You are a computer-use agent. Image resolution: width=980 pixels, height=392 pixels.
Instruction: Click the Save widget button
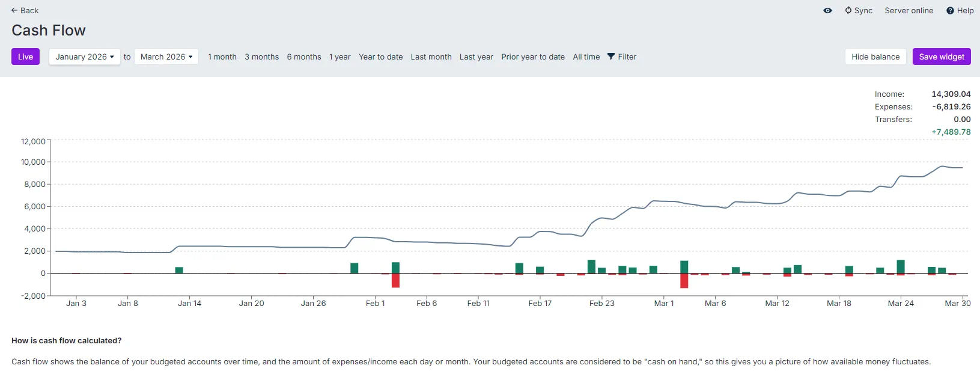(941, 57)
